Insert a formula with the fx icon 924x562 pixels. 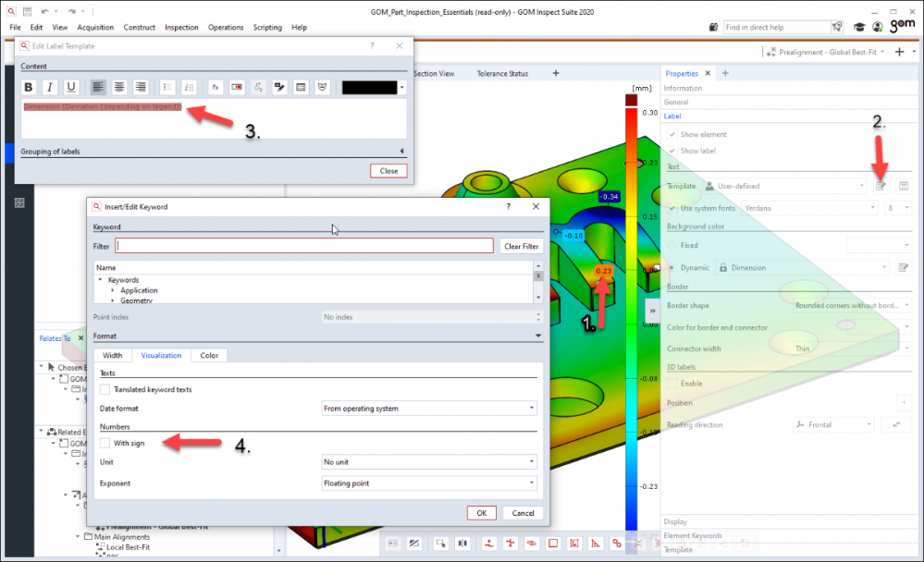[x=215, y=87]
